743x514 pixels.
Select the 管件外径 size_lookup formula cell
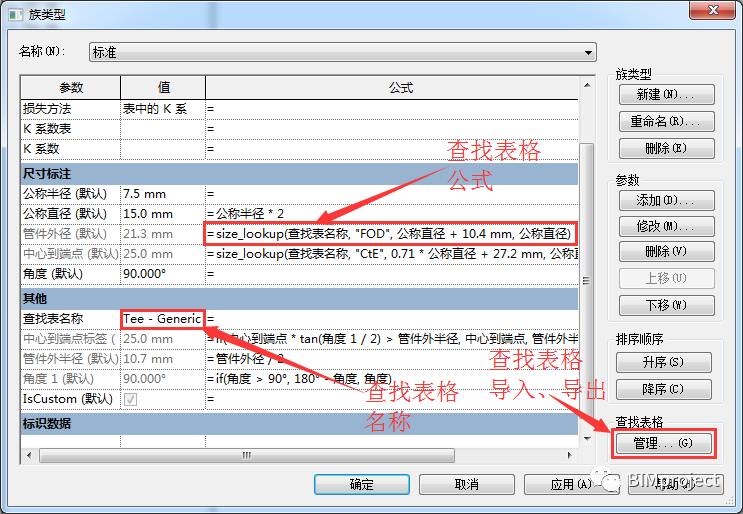pos(391,234)
